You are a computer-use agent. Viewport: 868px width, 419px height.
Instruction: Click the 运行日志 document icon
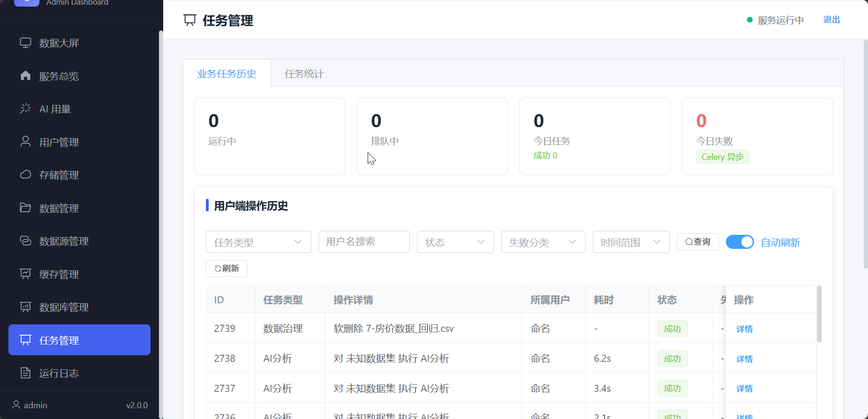[25, 373]
